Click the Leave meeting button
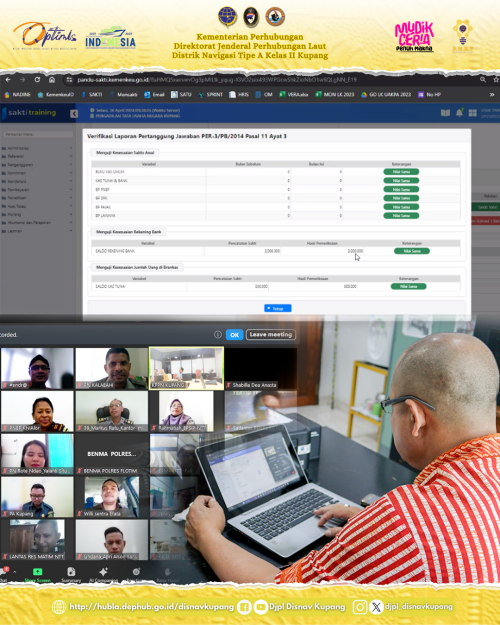Image resolution: width=500 pixels, height=625 pixels. 271,334
